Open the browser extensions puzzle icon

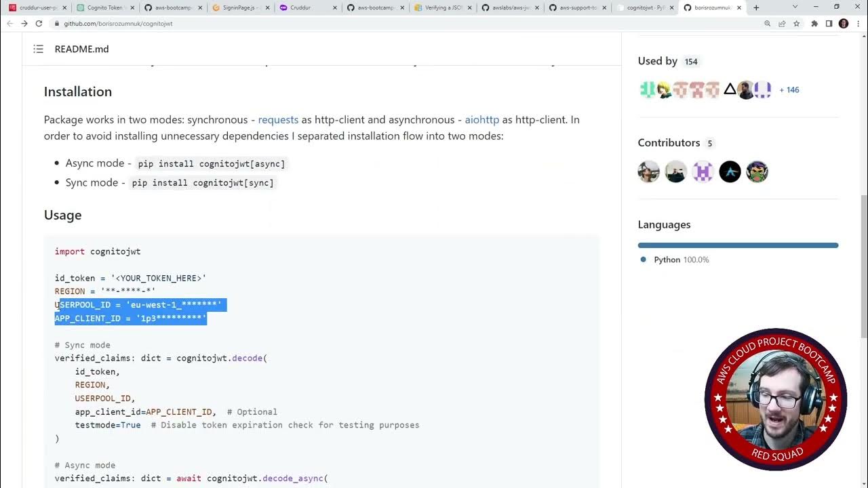point(814,23)
